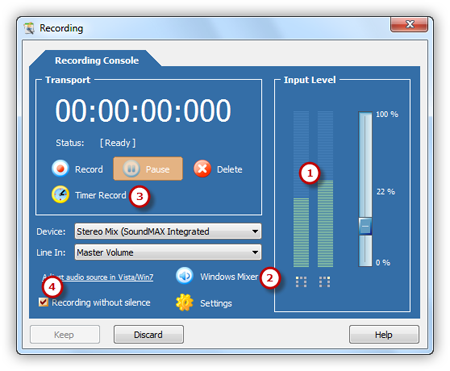Click the 22 % level value
This screenshot has width=450, height=371.
point(386,192)
